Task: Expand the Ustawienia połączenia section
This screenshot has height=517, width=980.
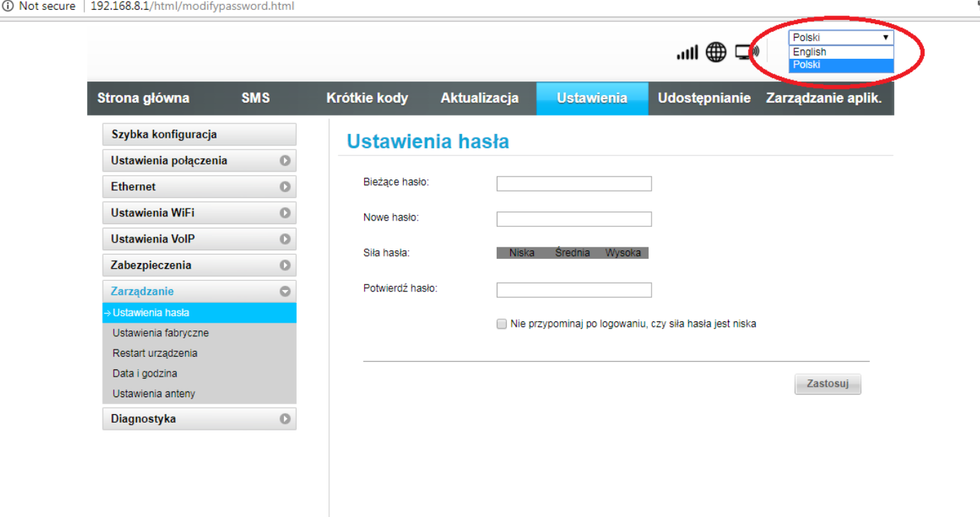Action: pos(286,160)
